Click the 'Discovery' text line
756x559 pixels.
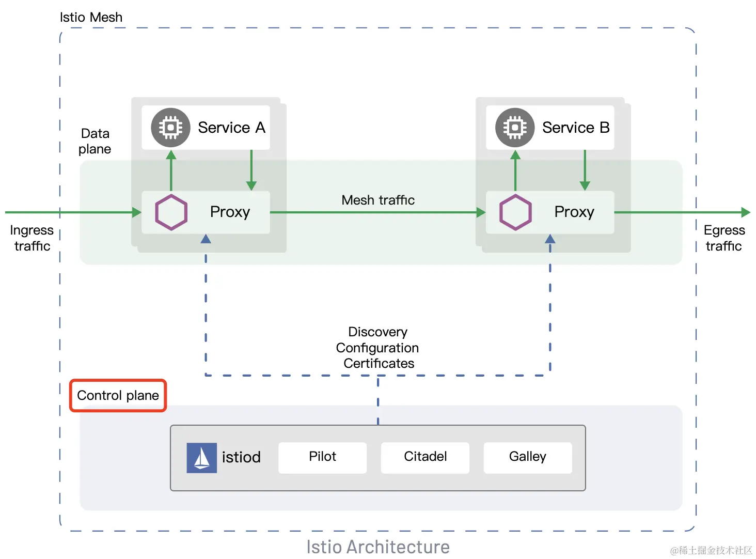coord(378,332)
